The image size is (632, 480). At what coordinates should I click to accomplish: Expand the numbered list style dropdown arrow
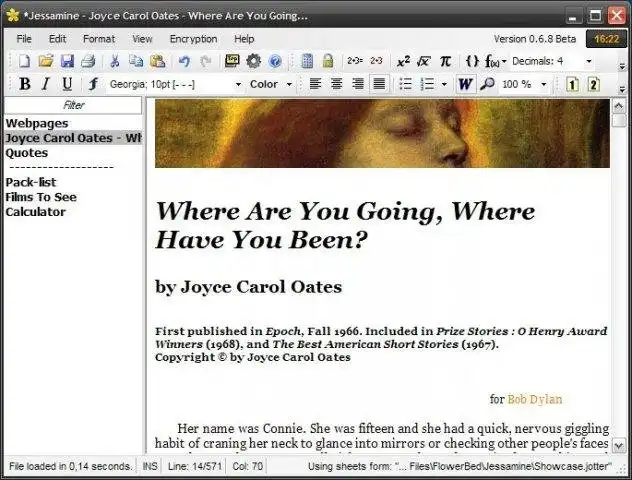pos(444,84)
